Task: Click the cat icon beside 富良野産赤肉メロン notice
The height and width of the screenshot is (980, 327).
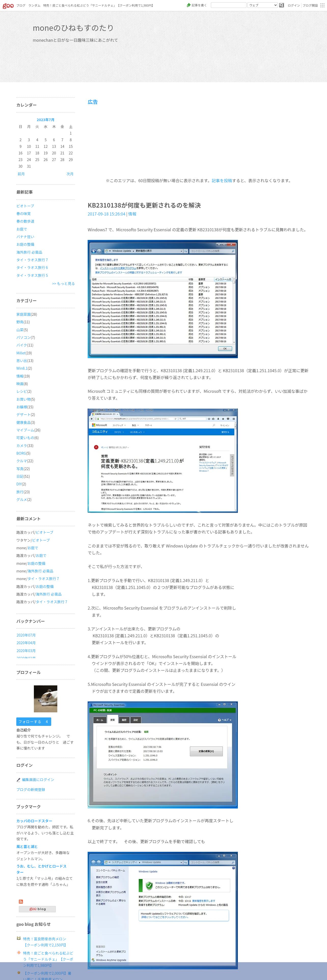Action: [x=19, y=939]
